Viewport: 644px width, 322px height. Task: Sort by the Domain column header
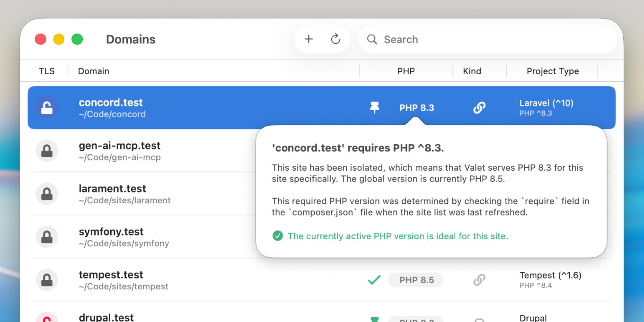[94, 71]
